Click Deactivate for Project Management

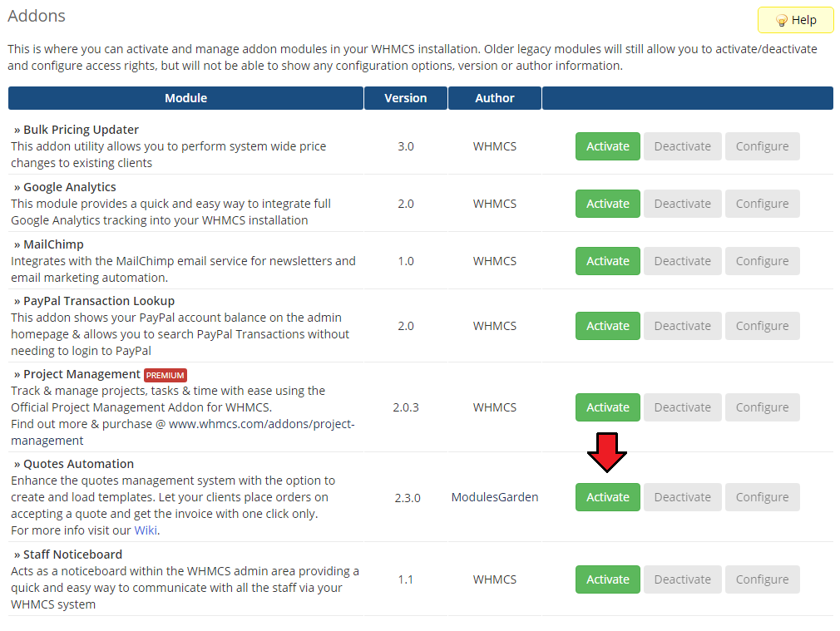683,407
